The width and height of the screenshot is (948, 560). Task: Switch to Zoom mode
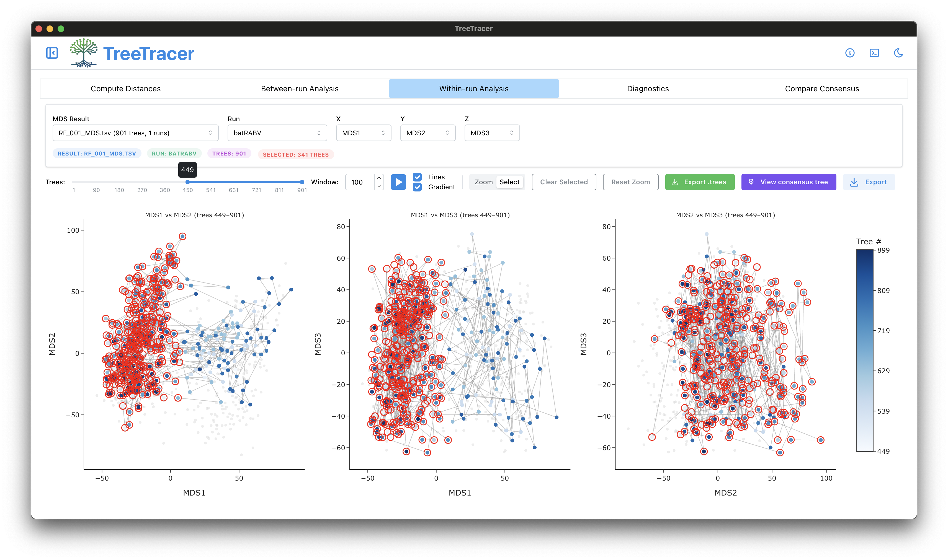pos(484,182)
